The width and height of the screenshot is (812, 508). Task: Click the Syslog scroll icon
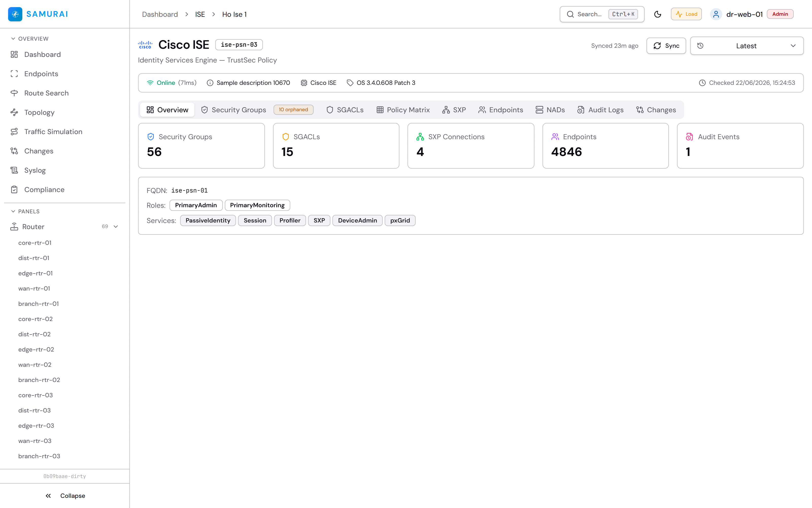coord(14,170)
